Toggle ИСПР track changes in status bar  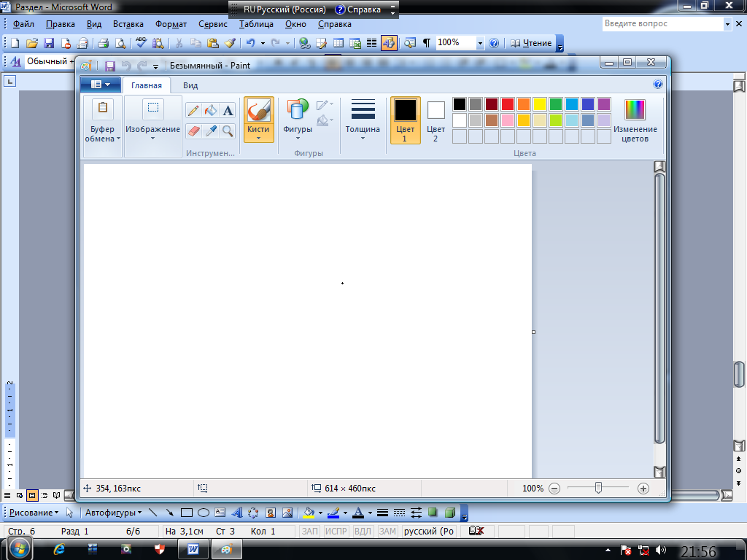(x=336, y=531)
